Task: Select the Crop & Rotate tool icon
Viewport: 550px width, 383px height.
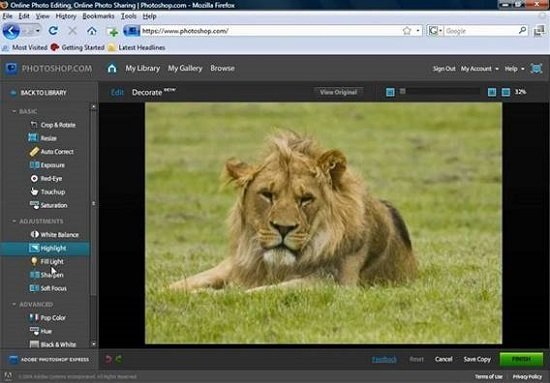Action: pos(34,125)
